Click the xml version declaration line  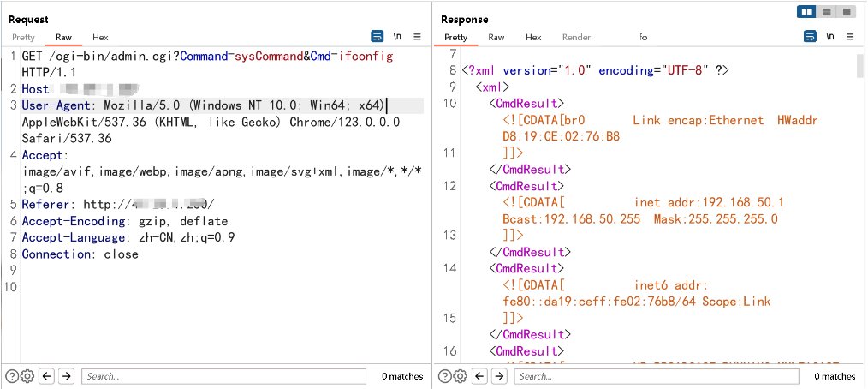(x=596, y=70)
